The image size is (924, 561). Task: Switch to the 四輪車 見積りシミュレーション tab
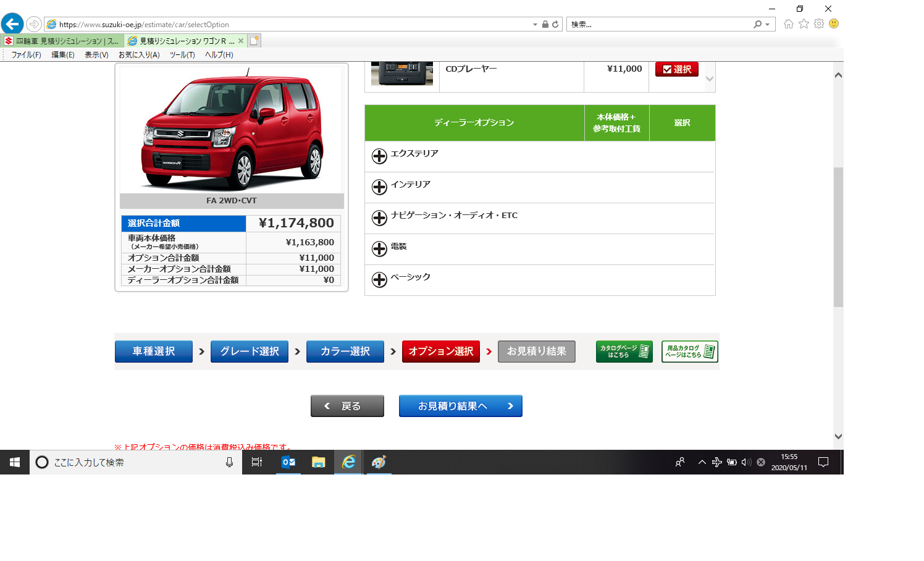tap(62, 41)
